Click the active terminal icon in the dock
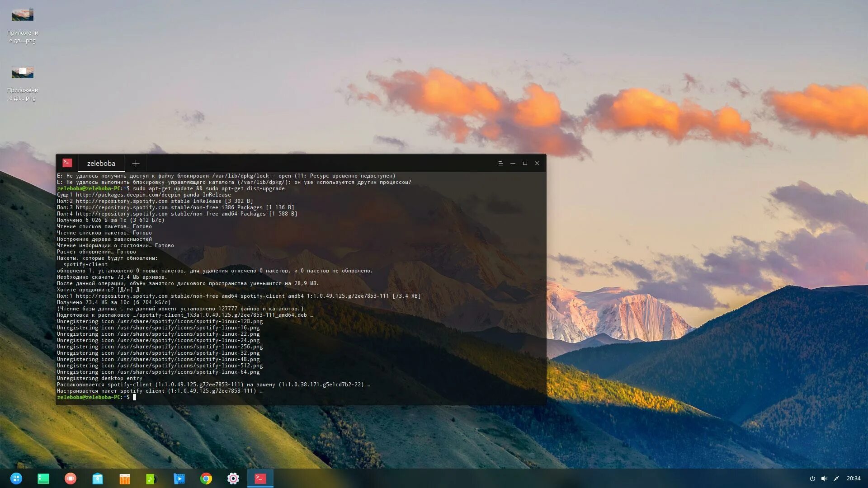 pos(260,479)
